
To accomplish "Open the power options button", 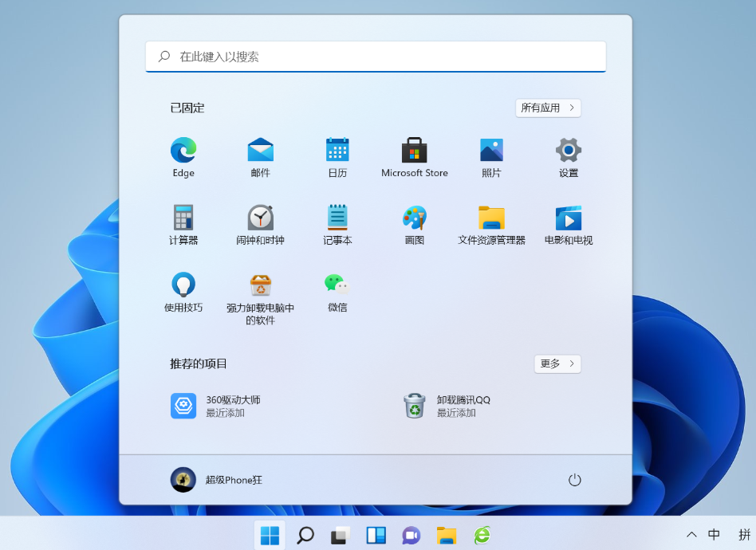I will tap(574, 480).
